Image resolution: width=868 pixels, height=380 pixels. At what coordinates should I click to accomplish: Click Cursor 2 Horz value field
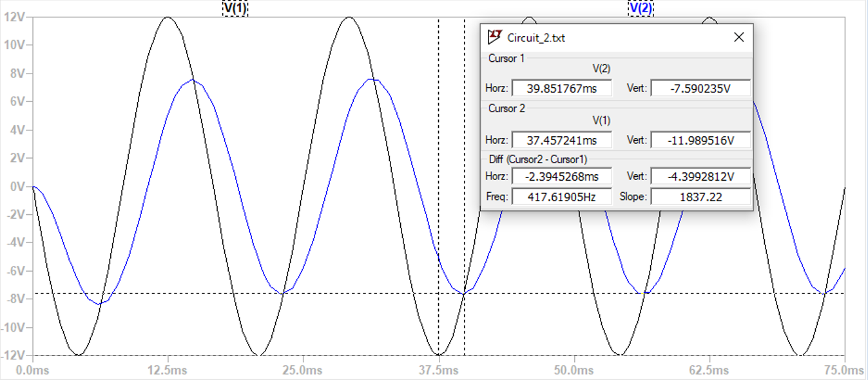click(561, 140)
